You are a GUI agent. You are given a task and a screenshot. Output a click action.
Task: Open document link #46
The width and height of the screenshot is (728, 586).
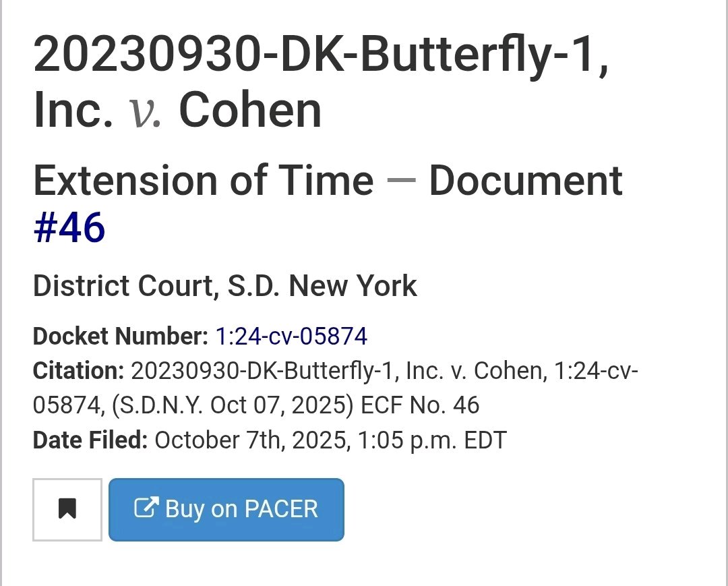[69, 228]
